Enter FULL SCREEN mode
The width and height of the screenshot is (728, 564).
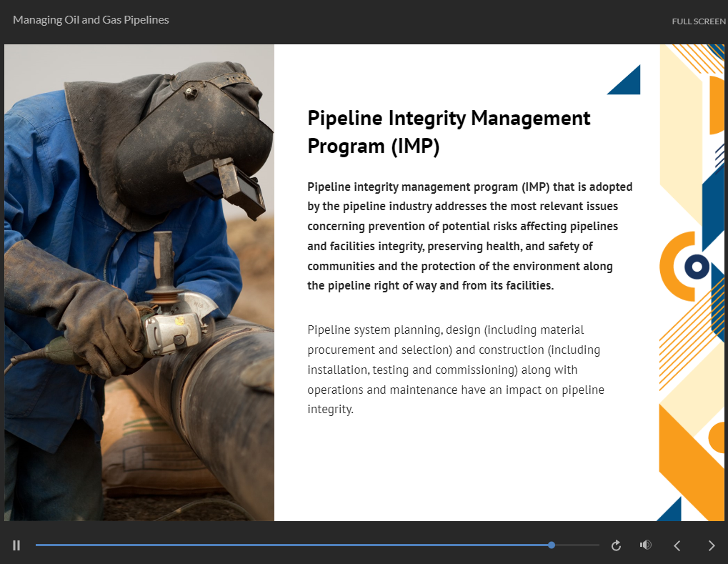pyautogui.click(x=698, y=21)
